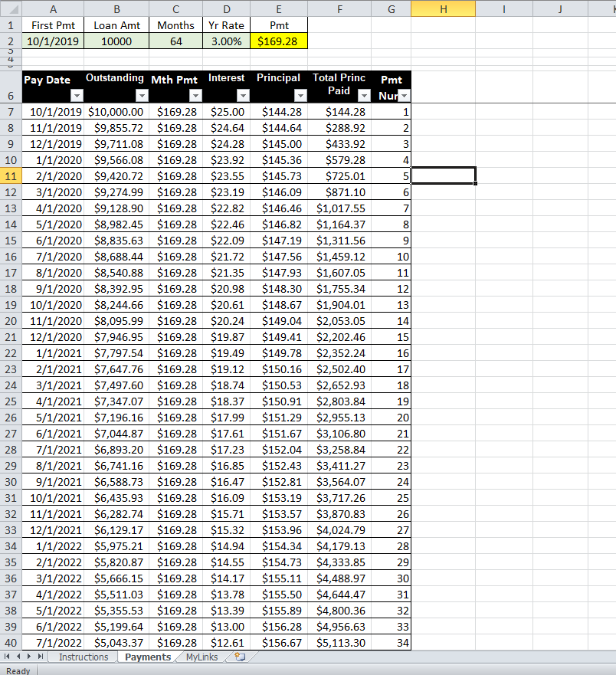
Task: Select the Payments sheet tab
Action: point(148,657)
